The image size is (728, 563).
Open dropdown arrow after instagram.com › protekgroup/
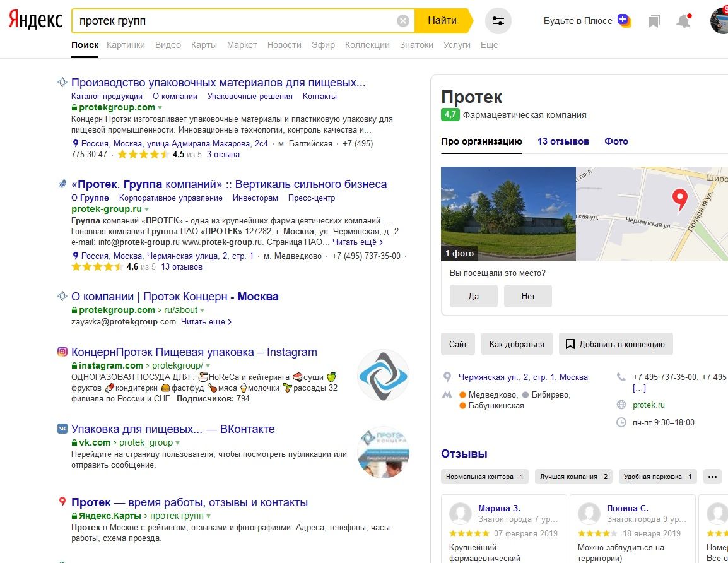tap(208, 366)
